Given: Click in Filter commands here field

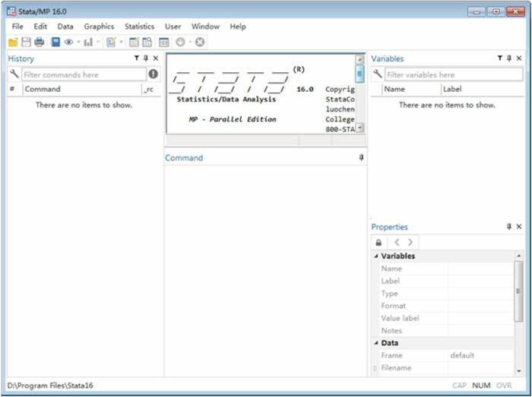Looking at the screenshot, I should [84, 74].
